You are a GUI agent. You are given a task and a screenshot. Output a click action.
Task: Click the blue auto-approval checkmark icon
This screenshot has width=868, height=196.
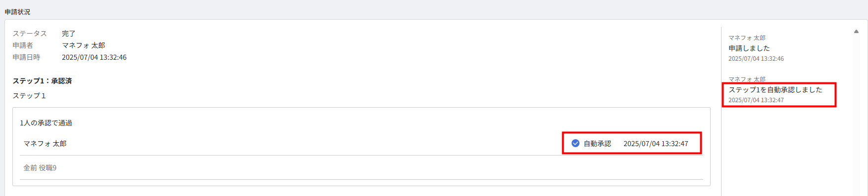[576, 143]
